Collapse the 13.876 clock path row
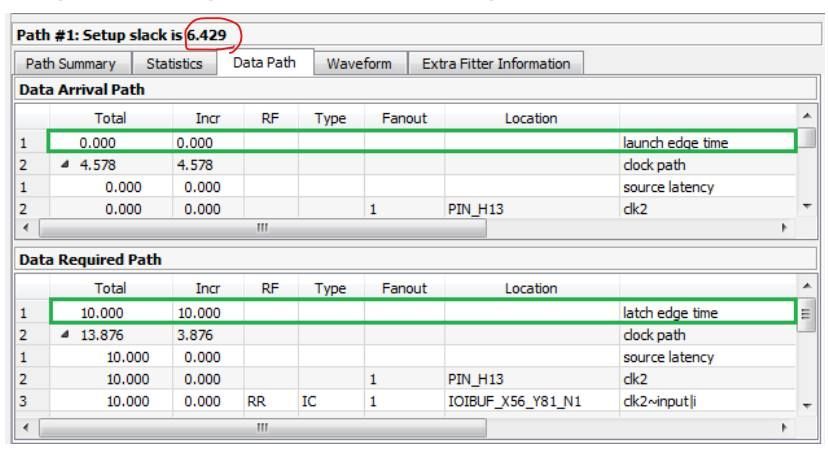The width and height of the screenshot is (828, 449). [x=65, y=334]
